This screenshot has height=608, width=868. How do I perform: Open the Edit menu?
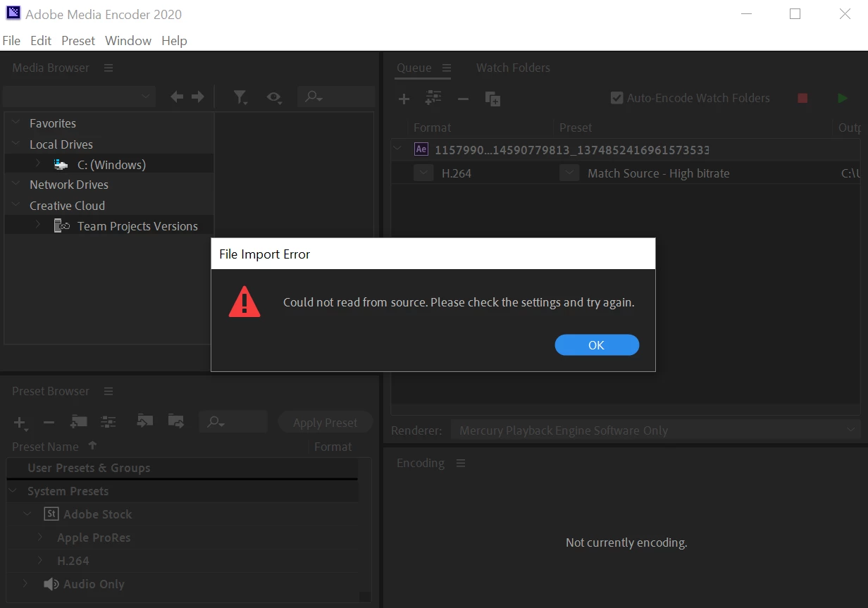point(41,41)
